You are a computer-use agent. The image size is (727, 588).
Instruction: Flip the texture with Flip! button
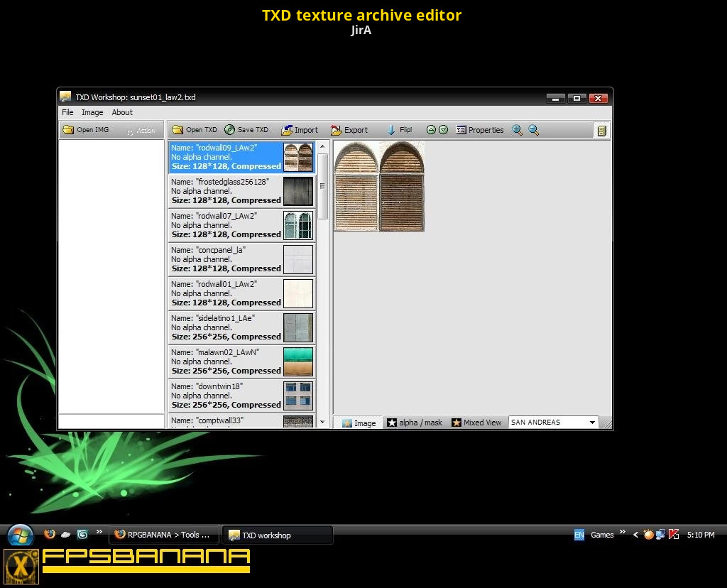pos(399,130)
